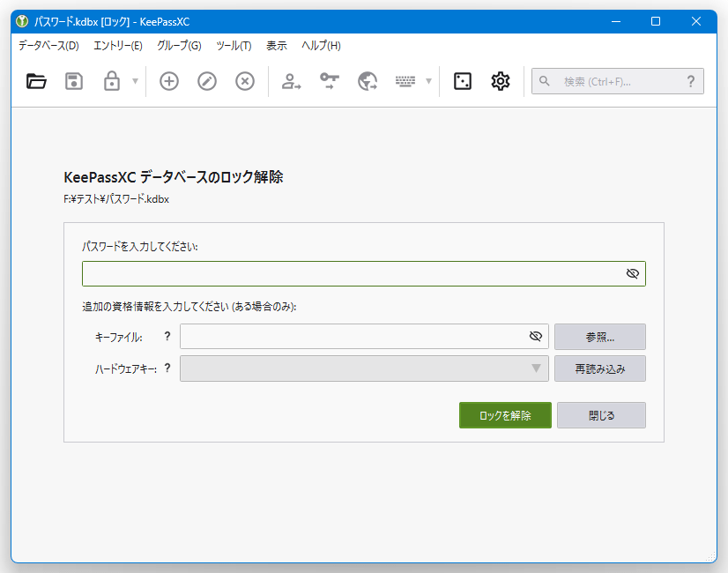Click the auto-type keyboard icon
This screenshot has height=573, width=728.
(x=405, y=81)
